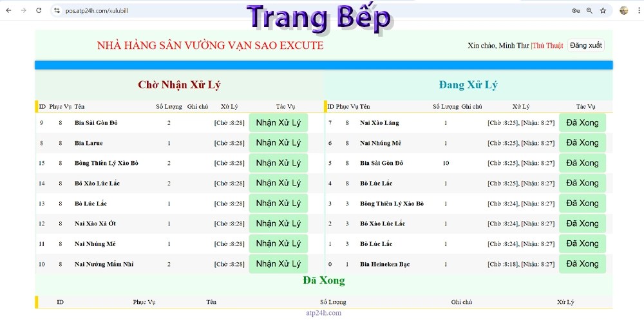644x322 pixels.
Task: Select the Đang Xử Lý heading
Action: coord(468,85)
